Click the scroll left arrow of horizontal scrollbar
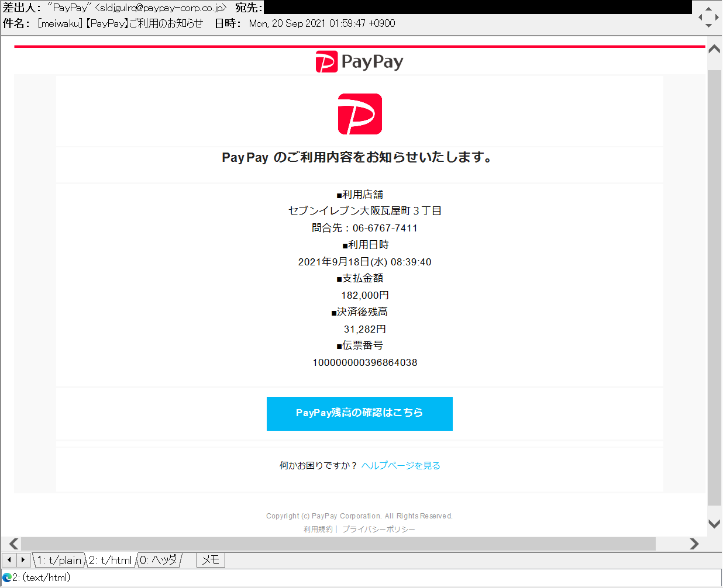 point(13,544)
